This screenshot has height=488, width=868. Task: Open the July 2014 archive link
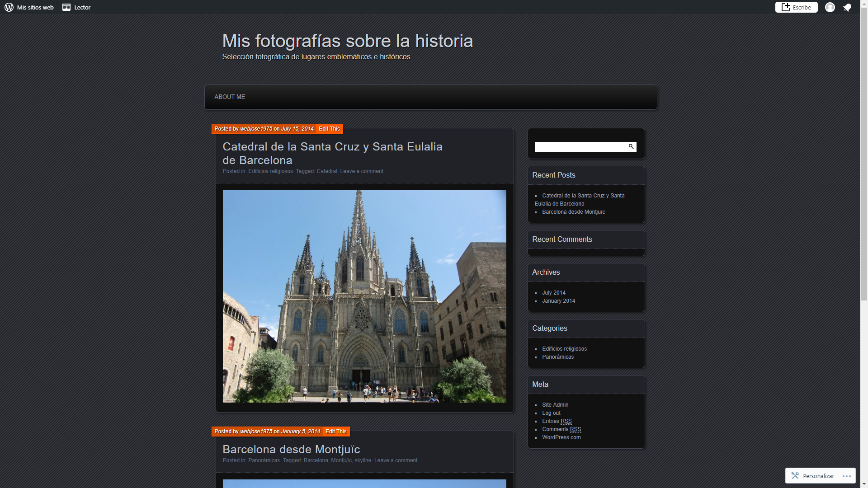coord(553,293)
